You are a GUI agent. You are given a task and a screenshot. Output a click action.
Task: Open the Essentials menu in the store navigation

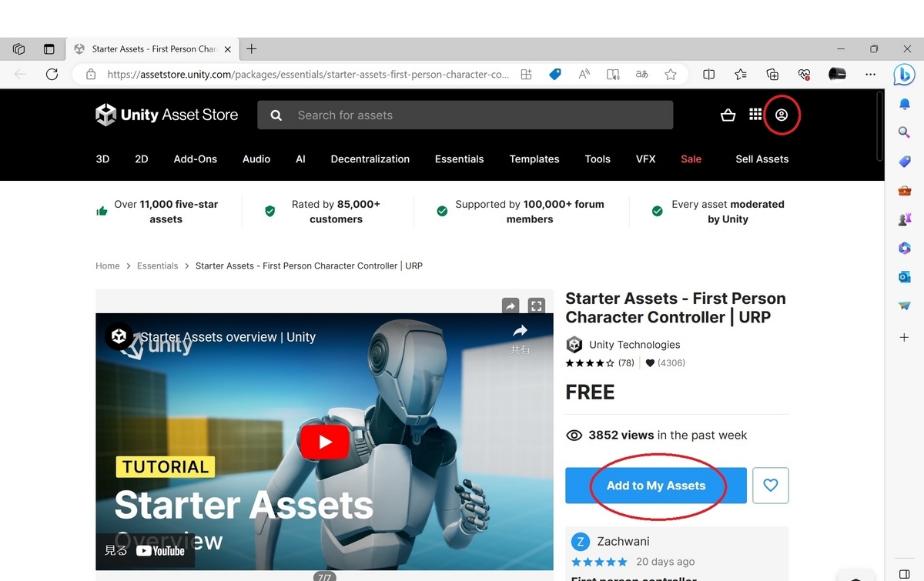click(x=459, y=159)
